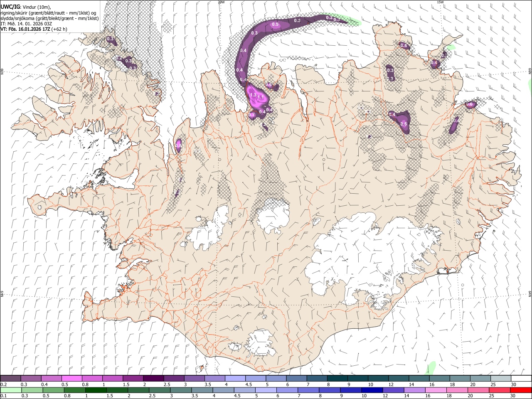The image size is (532, 399).
Task: Pick the darkest green rain swatch at 1
Action: click(96, 390)
